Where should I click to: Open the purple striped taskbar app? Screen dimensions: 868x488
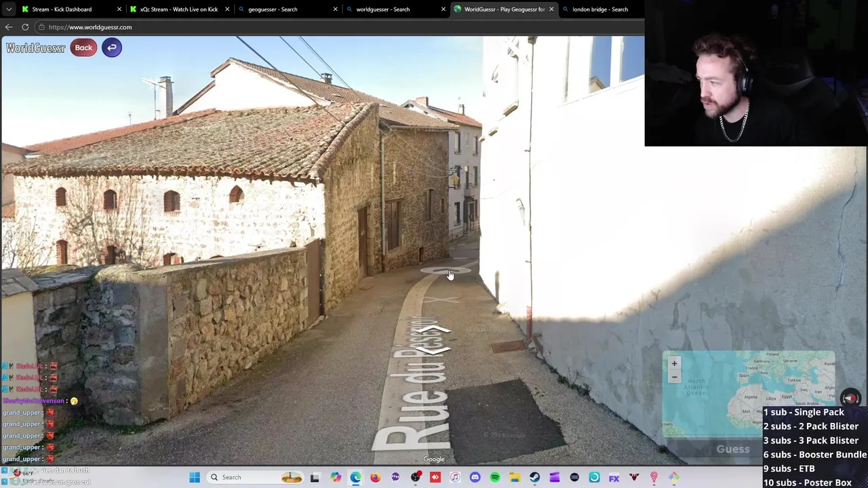[555, 477]
